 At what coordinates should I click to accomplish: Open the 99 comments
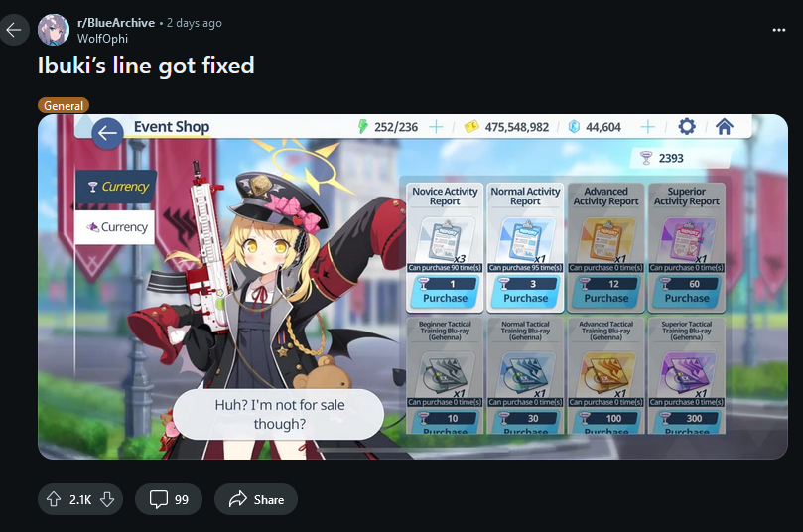point(169,499)
